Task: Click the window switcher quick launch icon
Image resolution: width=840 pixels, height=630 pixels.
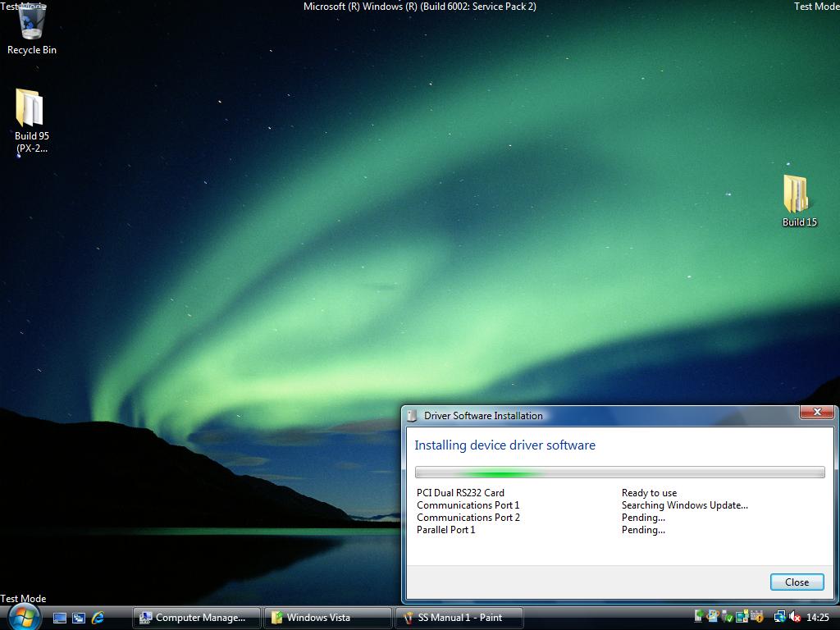Action: coord(77,617)
